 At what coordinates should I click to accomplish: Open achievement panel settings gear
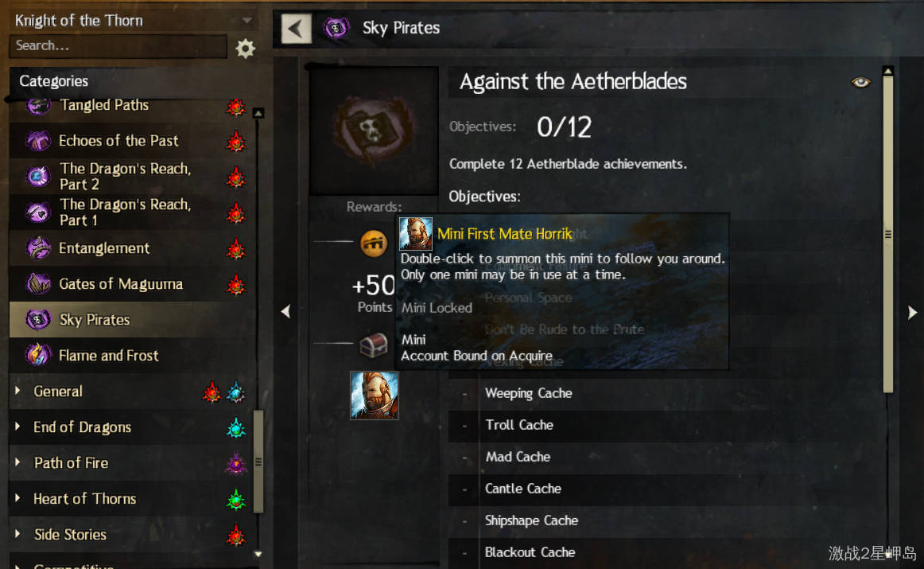(x=245, y=48)
